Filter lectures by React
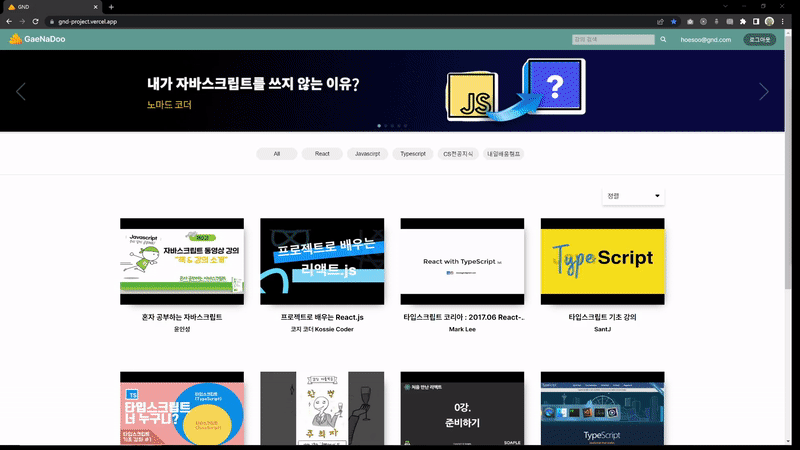This screenshot has height=450, width=800. coord(322,154)
